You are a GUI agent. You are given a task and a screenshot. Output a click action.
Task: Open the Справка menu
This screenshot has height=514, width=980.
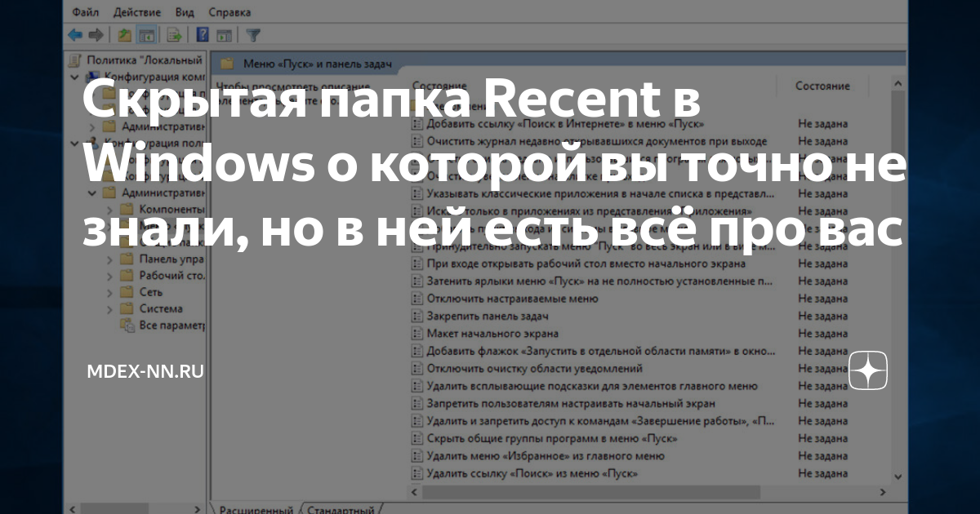(229, 12)
